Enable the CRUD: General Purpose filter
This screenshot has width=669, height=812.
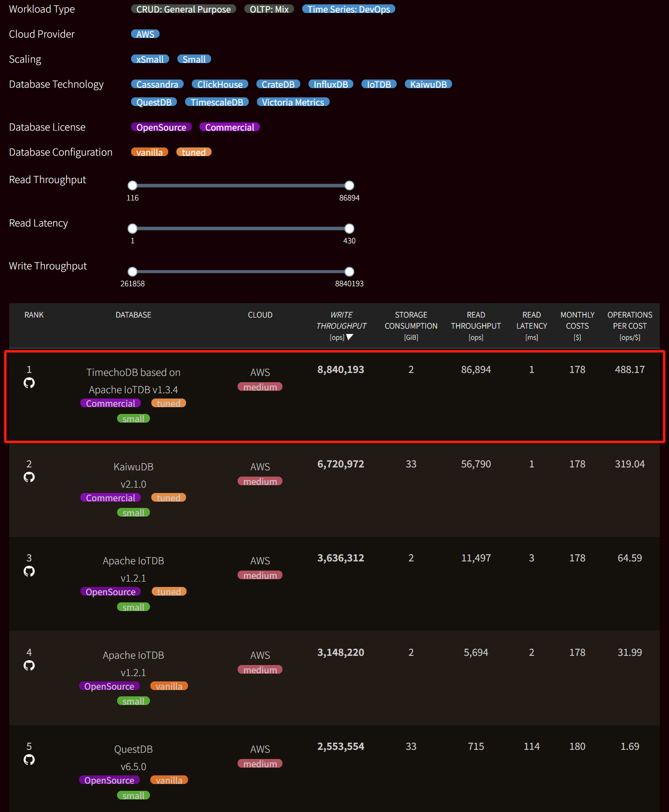183,9
